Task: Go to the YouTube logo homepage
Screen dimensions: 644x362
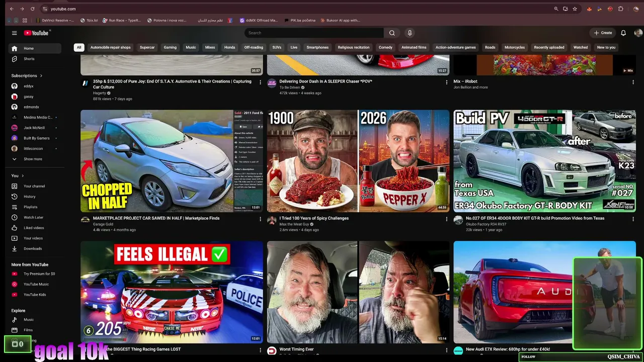Action: point(36,33)
